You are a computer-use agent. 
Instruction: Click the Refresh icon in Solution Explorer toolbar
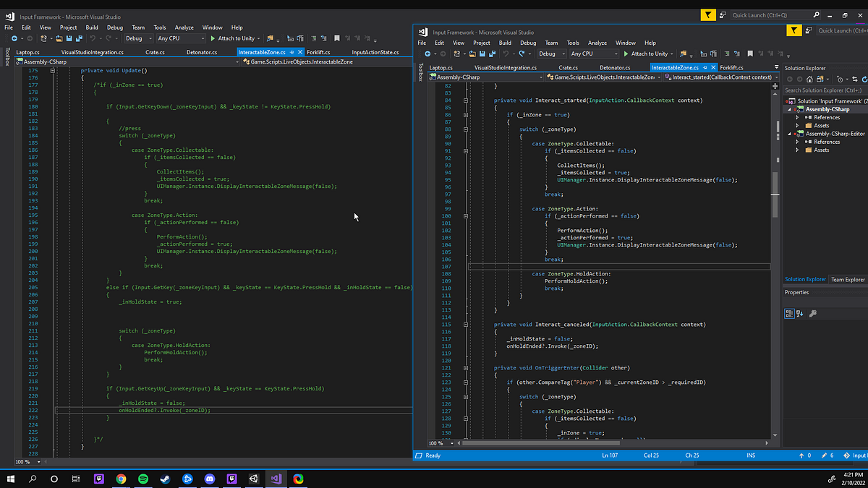(x=863, y=80)
